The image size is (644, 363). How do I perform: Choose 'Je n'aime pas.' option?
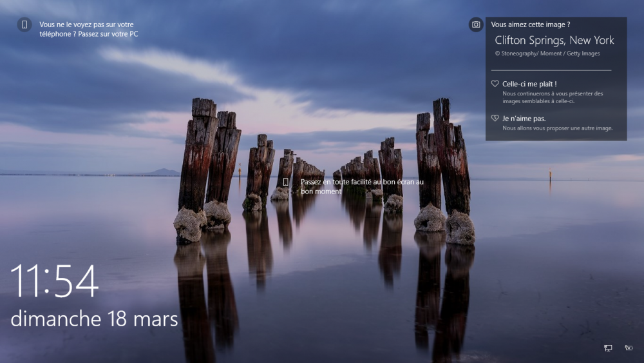coord(524,119)
